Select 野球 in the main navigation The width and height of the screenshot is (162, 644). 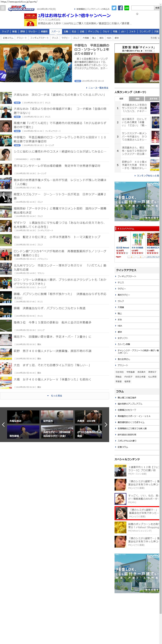23,31
